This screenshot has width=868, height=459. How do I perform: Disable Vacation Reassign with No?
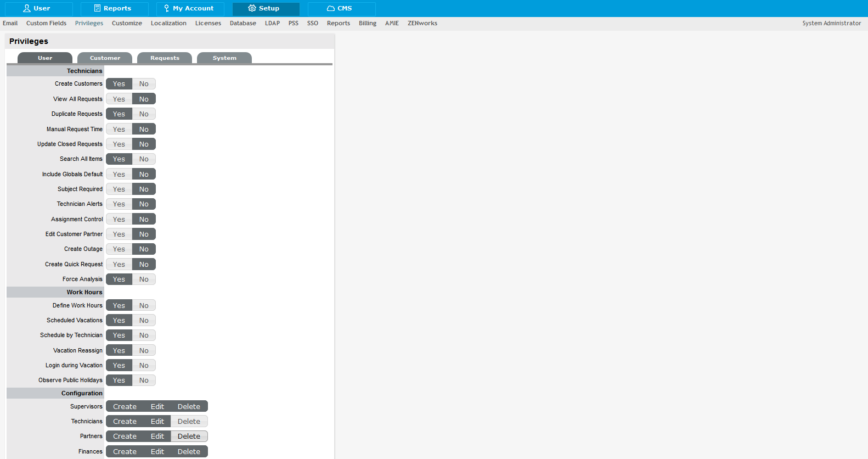(x=144, y=351)
